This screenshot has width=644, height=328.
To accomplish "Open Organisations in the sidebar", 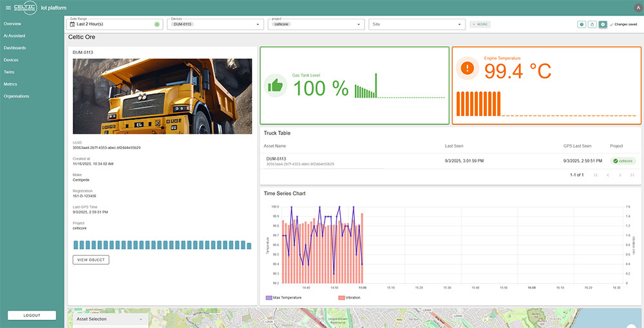I will [17, 96].
